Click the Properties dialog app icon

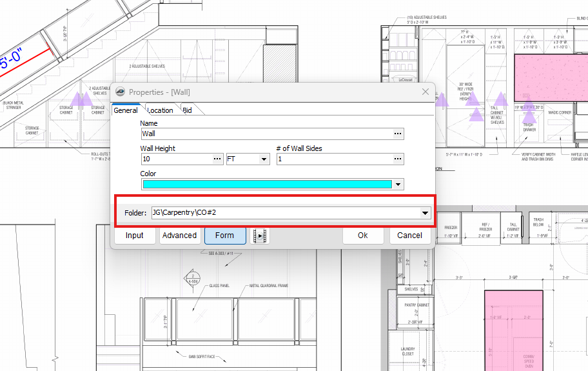120,92
